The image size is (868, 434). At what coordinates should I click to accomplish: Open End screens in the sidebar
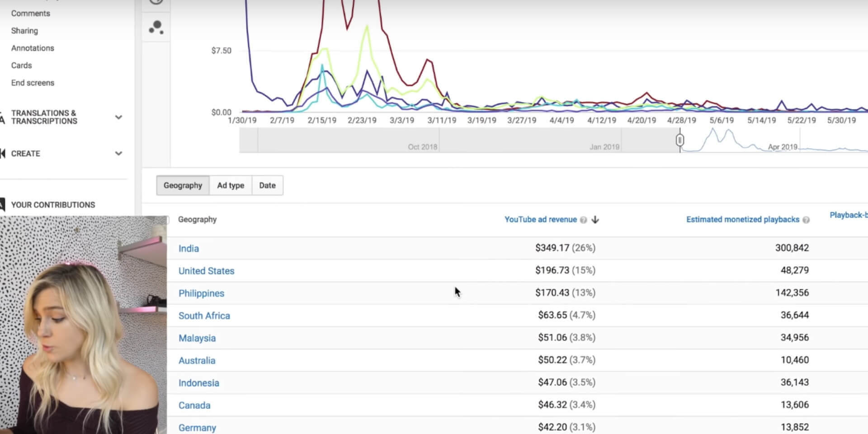[33, 83]
